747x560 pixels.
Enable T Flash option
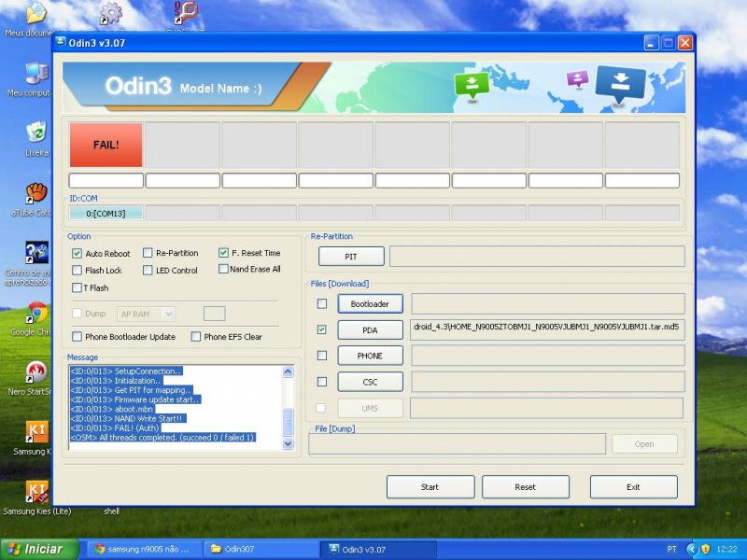click(77, 287)
